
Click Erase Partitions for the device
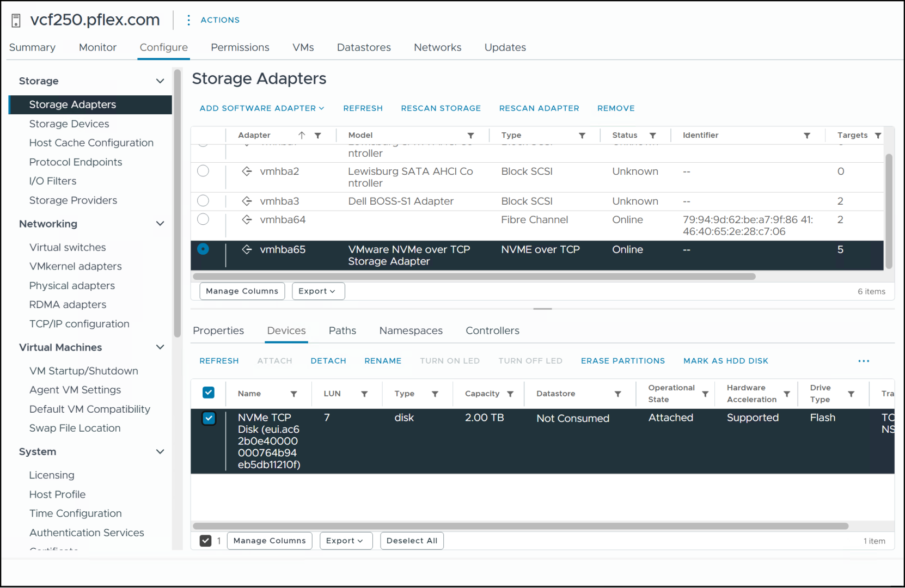pyautogui.click(x=623, y=361)
